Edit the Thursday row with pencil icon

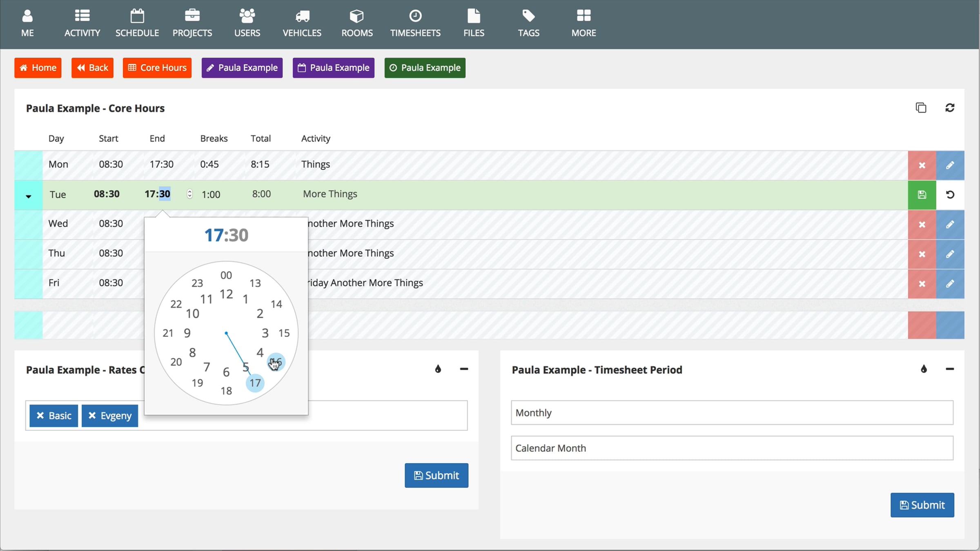pyautogui.click(x=950, y=254)
